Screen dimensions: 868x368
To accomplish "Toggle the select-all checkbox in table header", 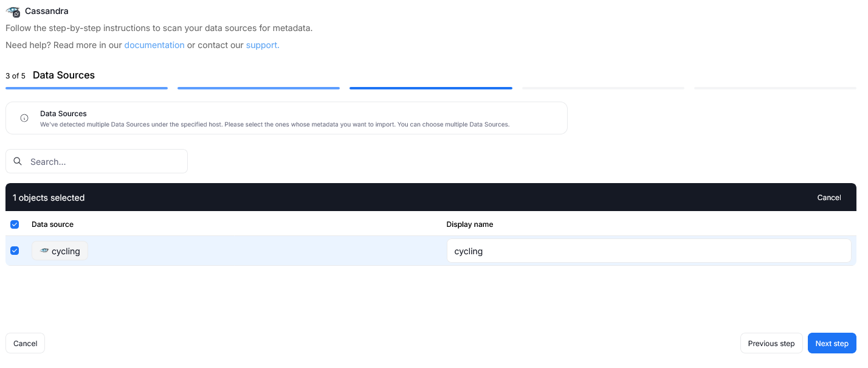I will (15, 224).
